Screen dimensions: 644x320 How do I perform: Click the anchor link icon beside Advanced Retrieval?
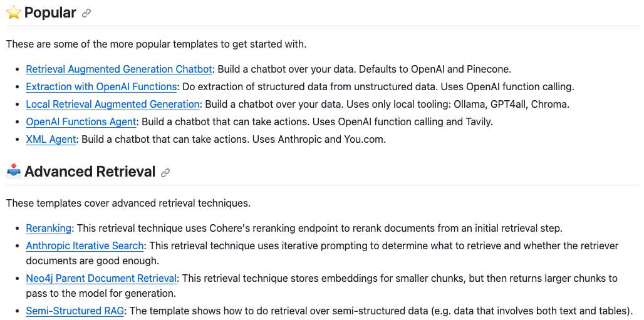coord(165,173)
